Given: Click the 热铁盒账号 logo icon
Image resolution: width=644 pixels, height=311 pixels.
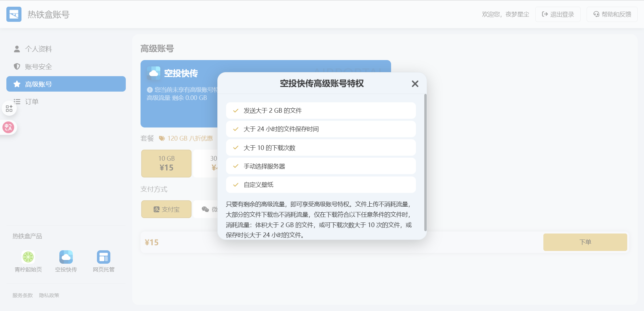Looking at the screenshot, I should pyautogui.click(x=14, y=14).
